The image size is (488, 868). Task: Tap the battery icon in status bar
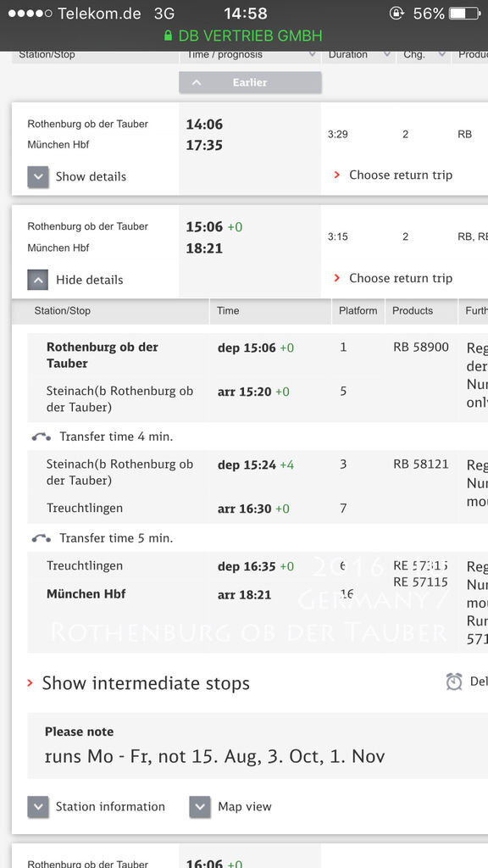(464, 14)
